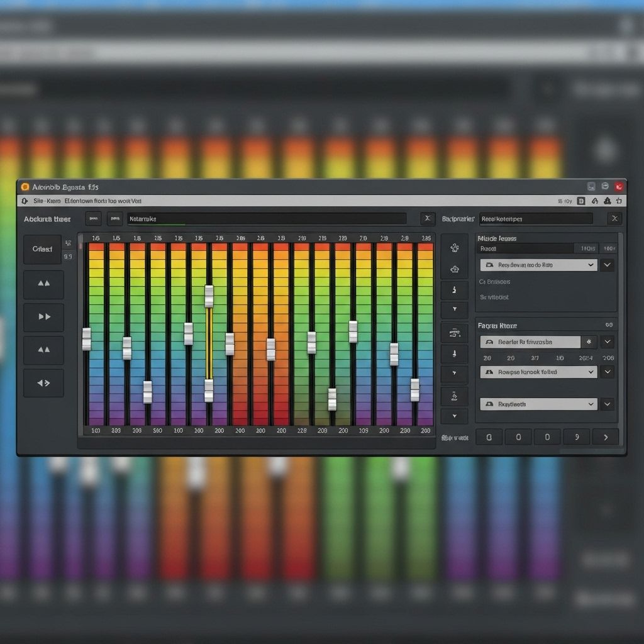The width and height of the screenshot is (644, 644).
Task: Toggle the small button beside the Bearler field
Action: [x=589, y=341]
